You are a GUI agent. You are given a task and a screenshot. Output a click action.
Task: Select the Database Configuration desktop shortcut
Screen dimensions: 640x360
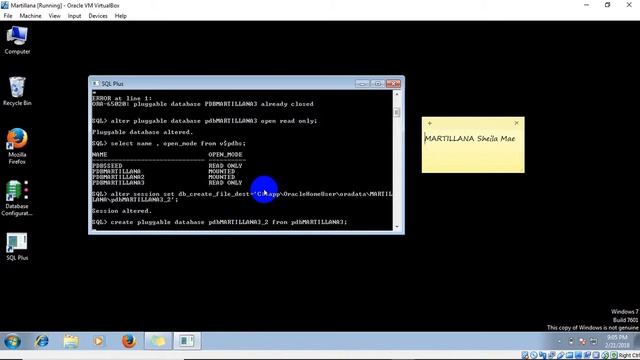[x=17, y=198]
